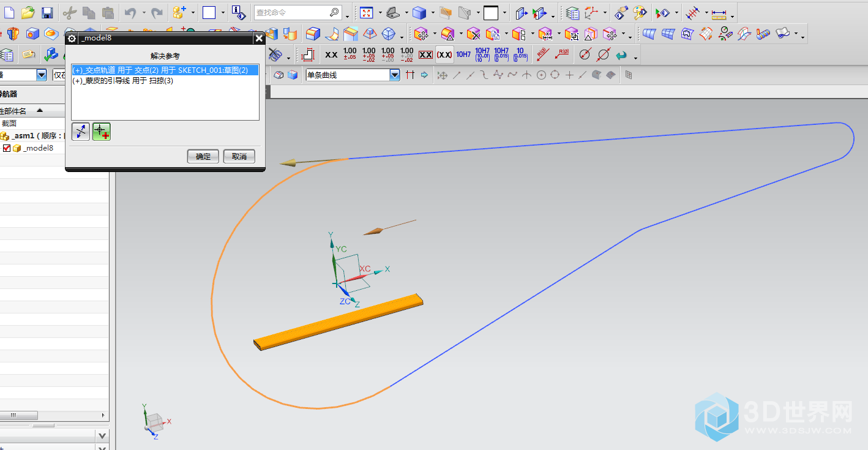Click the WCS orientation axes icon
Viewport: 868px width, 450px height.
tap(592, 12)
